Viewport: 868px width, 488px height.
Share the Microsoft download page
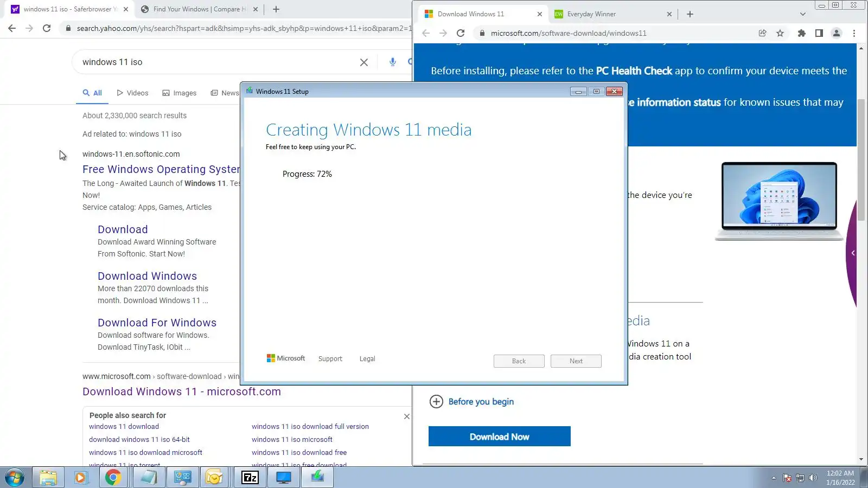coord(762,33)
